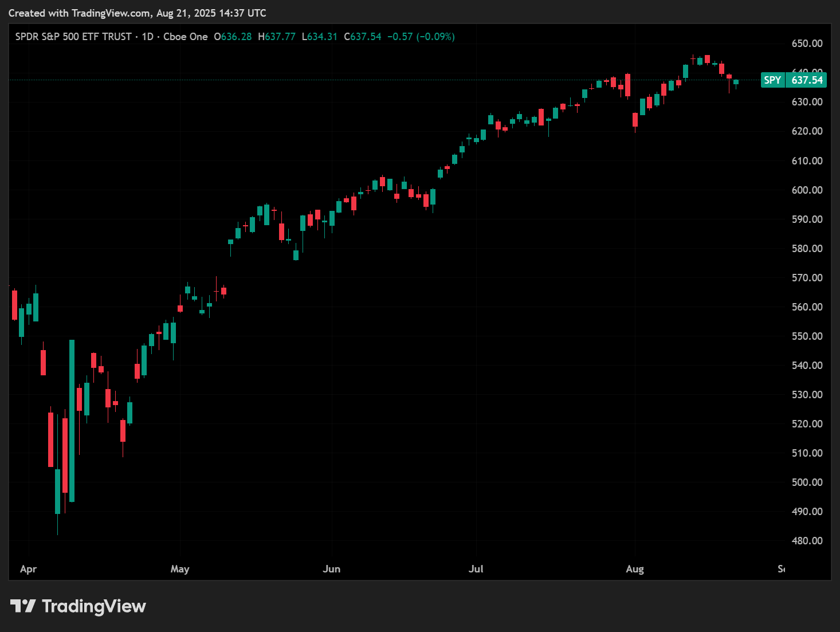Open the 1D interval label
Image resolution: width=840 pixels, height=632 pixels.
(147, 37)
